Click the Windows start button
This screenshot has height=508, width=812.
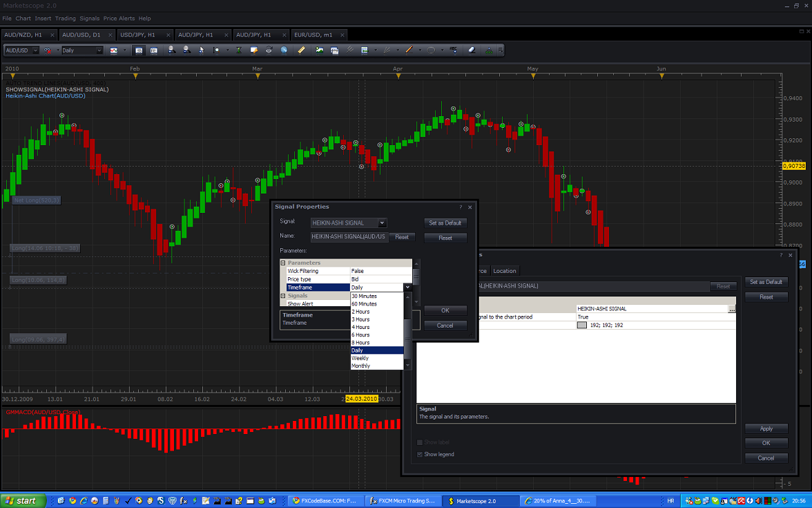[22, 500]
